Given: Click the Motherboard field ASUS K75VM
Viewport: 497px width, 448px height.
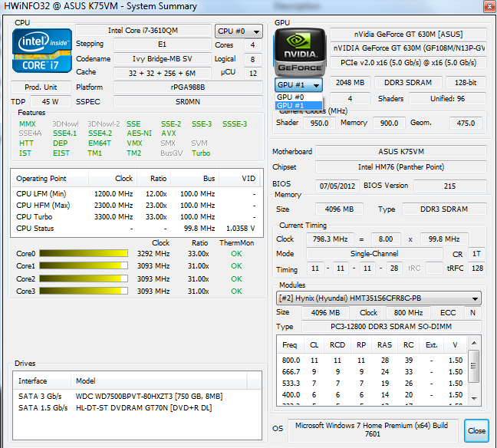Looking at the screenshot, I should point(401,152).
